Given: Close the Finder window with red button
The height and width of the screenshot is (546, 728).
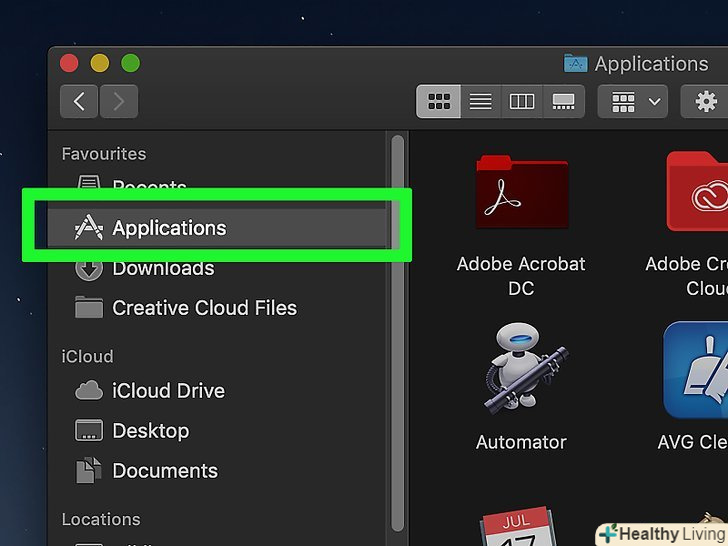Looking at the screenshot, I should 69,63.
